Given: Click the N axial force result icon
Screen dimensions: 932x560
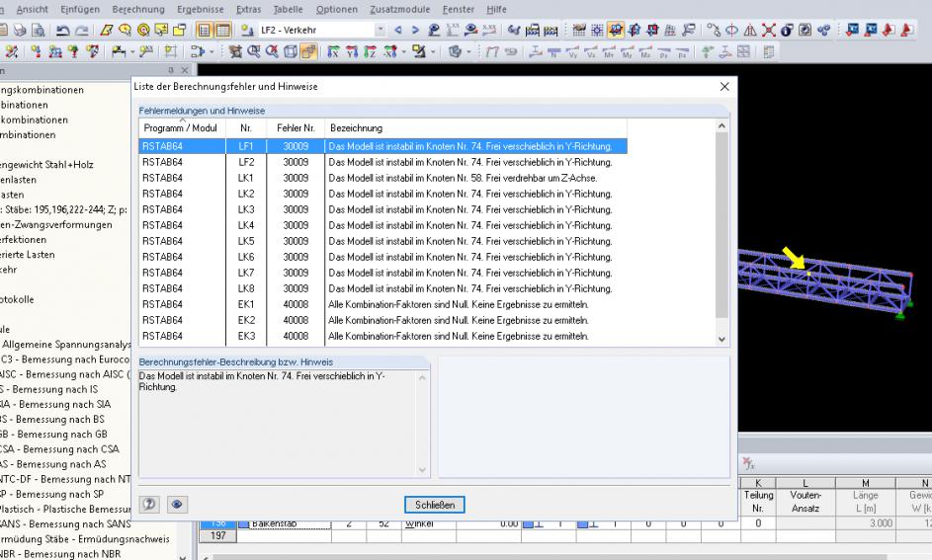Looking at the screenshot, I should pos(553,52).
